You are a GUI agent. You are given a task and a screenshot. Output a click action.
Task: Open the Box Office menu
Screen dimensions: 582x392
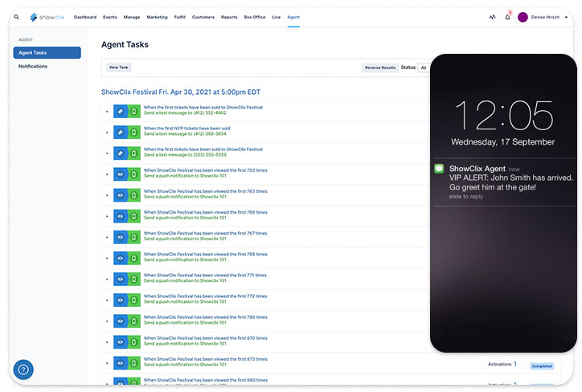pyautogui.click(x=254, y=17)
